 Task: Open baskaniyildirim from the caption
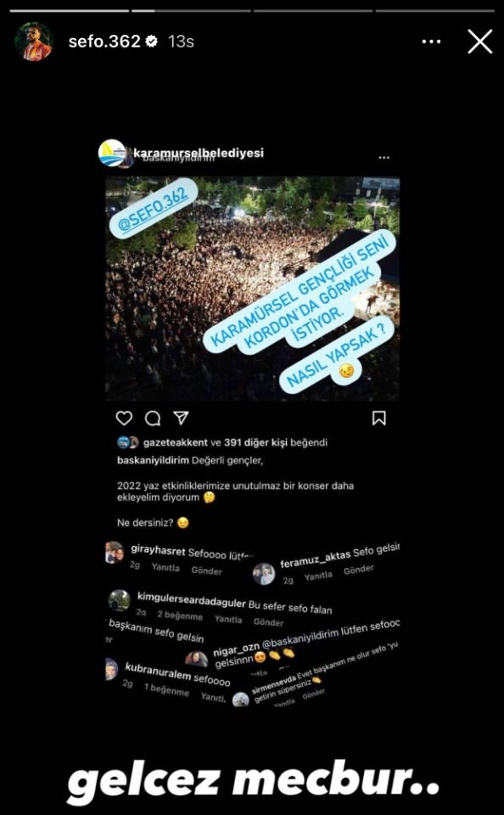[153, 460]
